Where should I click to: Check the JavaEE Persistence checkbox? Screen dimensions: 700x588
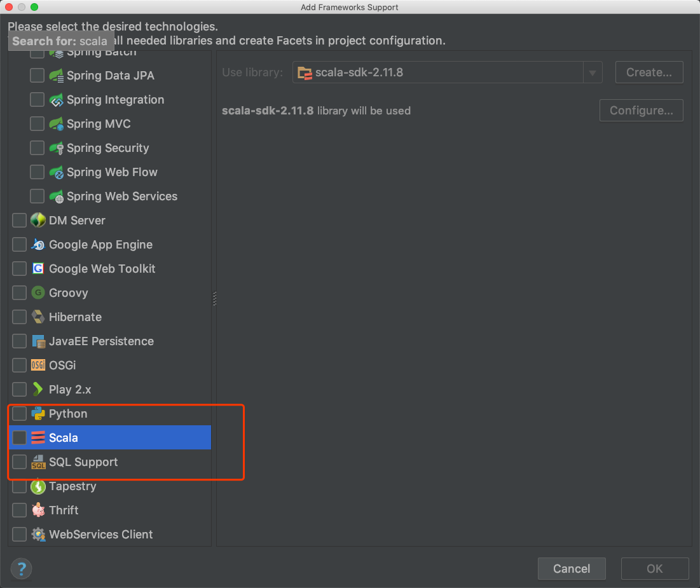(19, 341)
